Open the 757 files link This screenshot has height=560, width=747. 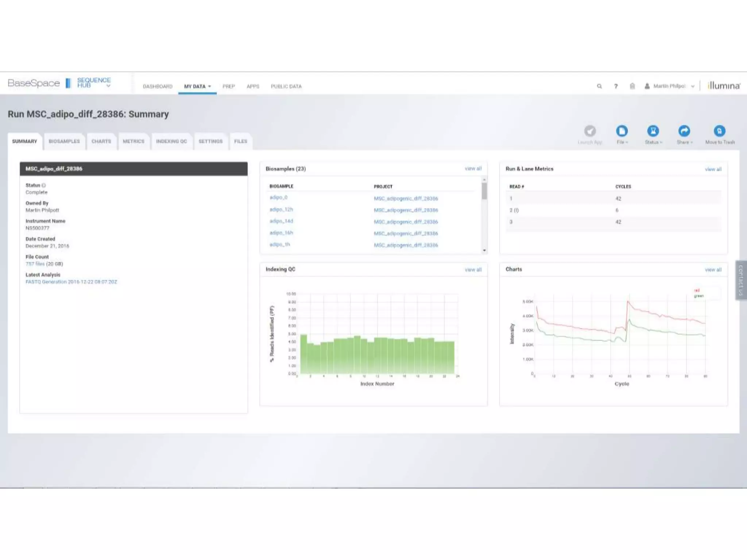tap(35, 264)
